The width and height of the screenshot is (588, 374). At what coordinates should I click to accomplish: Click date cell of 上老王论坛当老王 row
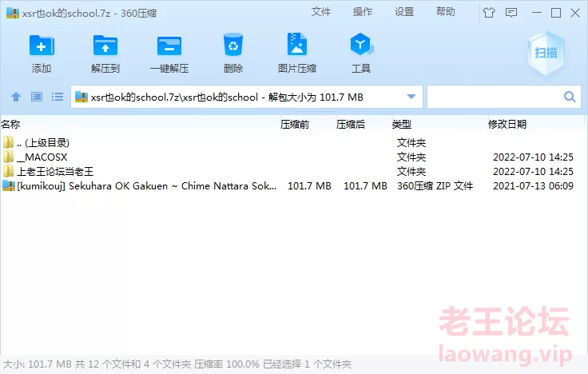click(x=533, y=172)
